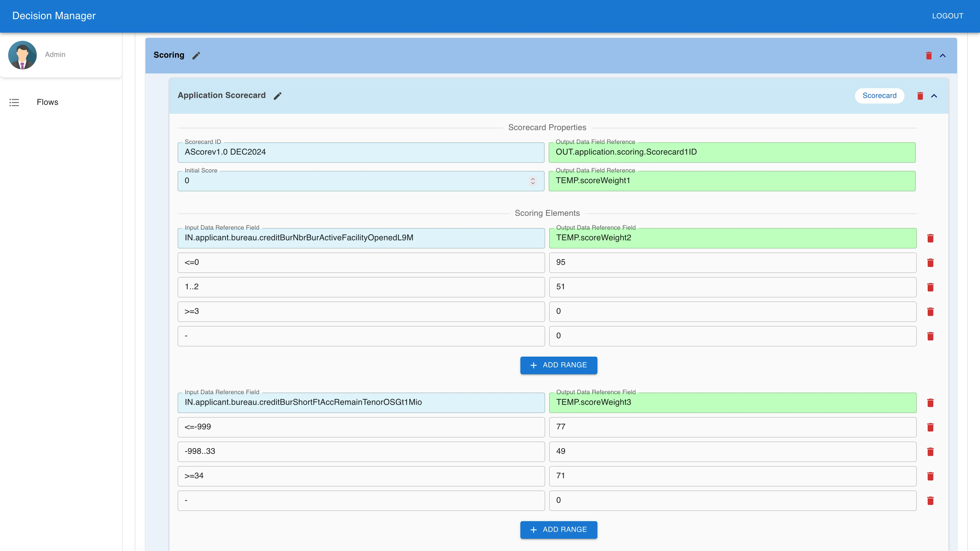Open Flows from the sidebar
980x551 pixels.
pos(47,102)
